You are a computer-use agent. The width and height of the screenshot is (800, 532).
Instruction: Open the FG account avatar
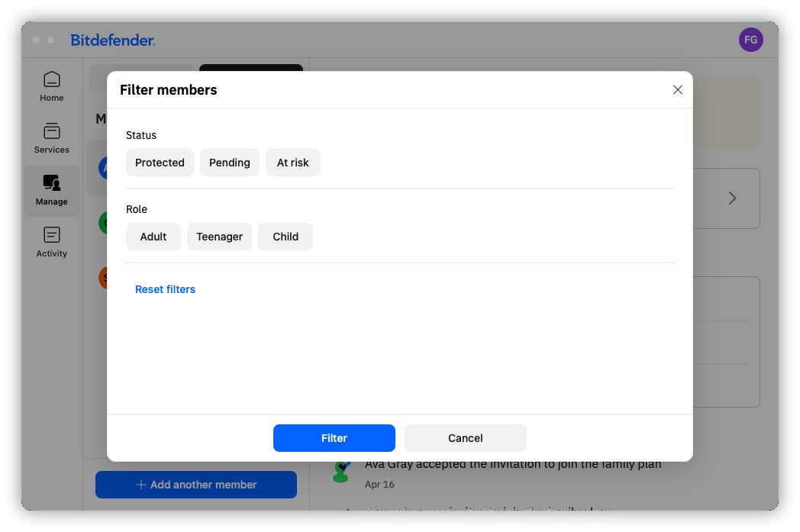tap(750, 40)
